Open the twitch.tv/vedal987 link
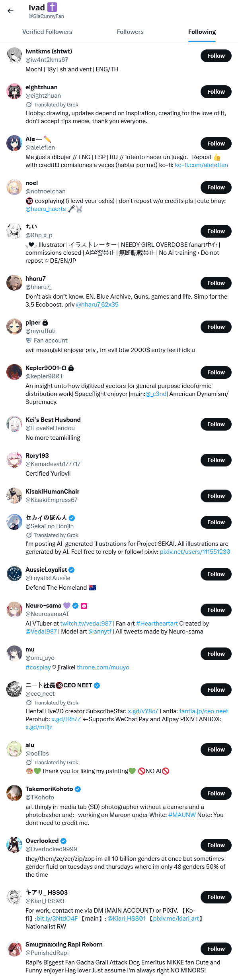Viewport: 238px width, 980px height. (x=86, y=624)
